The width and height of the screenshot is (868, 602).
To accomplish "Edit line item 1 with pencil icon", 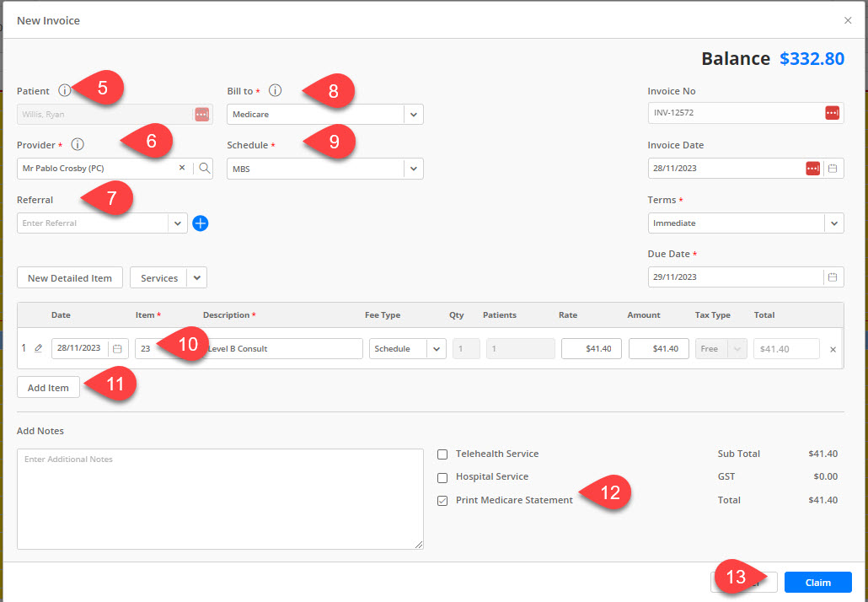I will [38, 348].
